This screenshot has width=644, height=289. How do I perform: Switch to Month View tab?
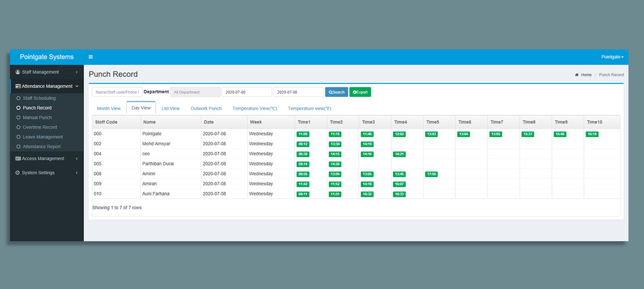tap(109, 108)
